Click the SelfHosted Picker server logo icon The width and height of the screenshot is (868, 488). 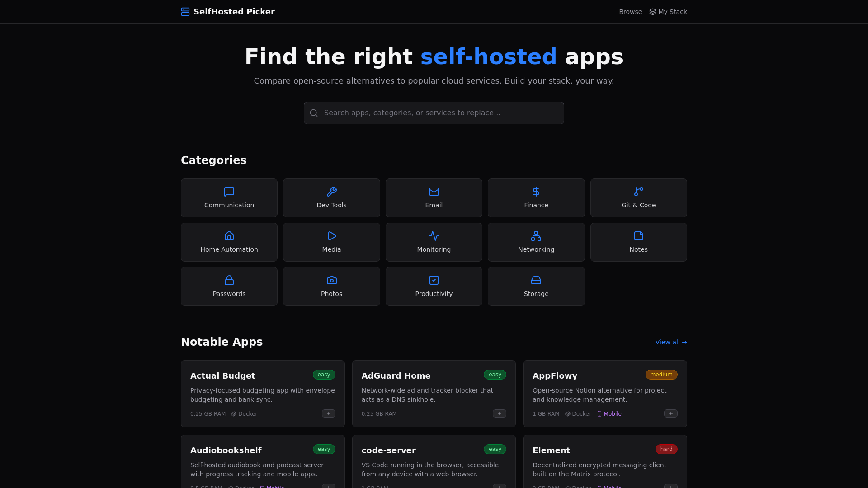click(x=185, y=12)
